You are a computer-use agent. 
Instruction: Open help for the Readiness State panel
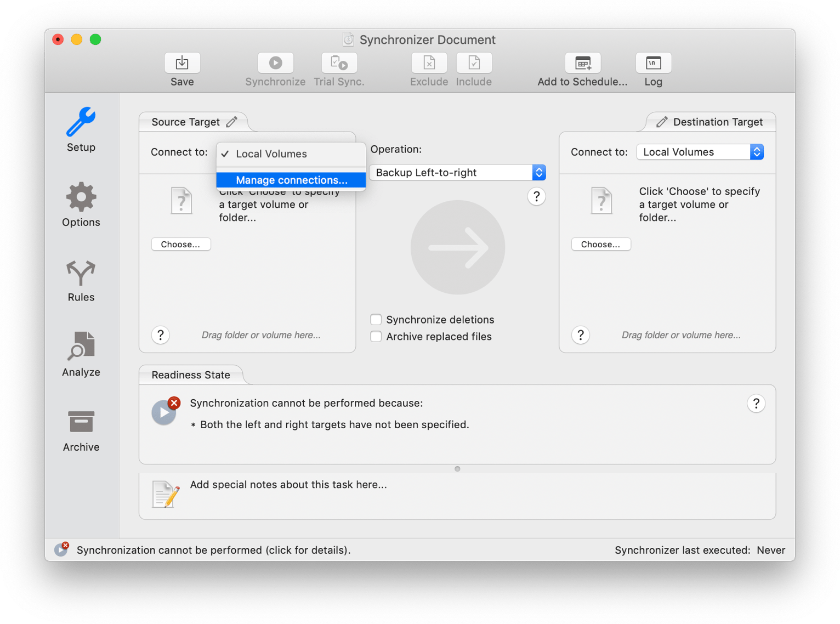[x=756, y=404]
